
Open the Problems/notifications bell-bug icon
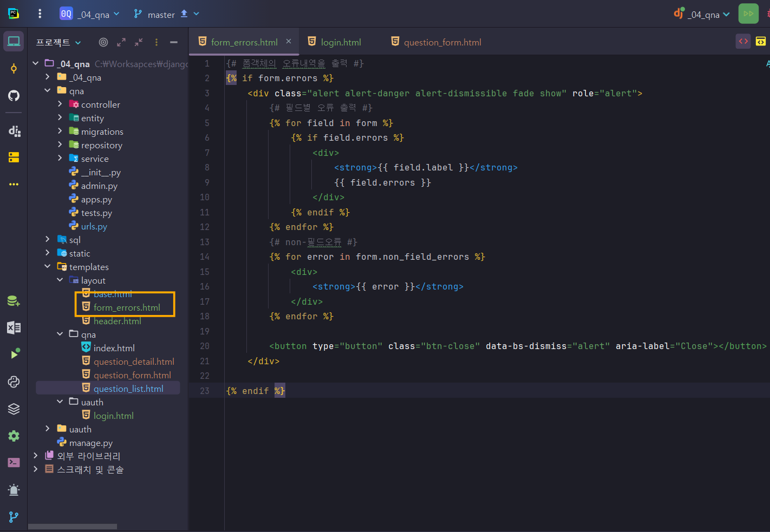pos(14,490)
